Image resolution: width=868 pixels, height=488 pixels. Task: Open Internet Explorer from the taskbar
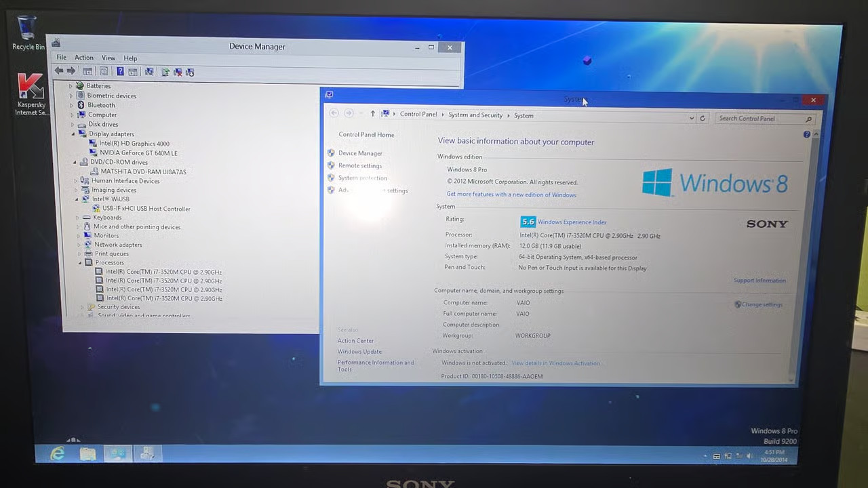point(57,453)
